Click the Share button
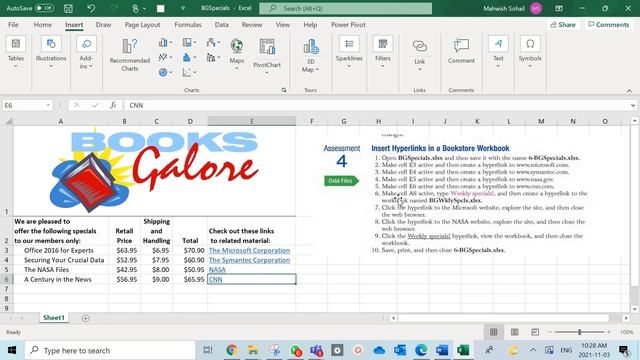Viewport: 640px width, 360px height. (x=563, y=24)
